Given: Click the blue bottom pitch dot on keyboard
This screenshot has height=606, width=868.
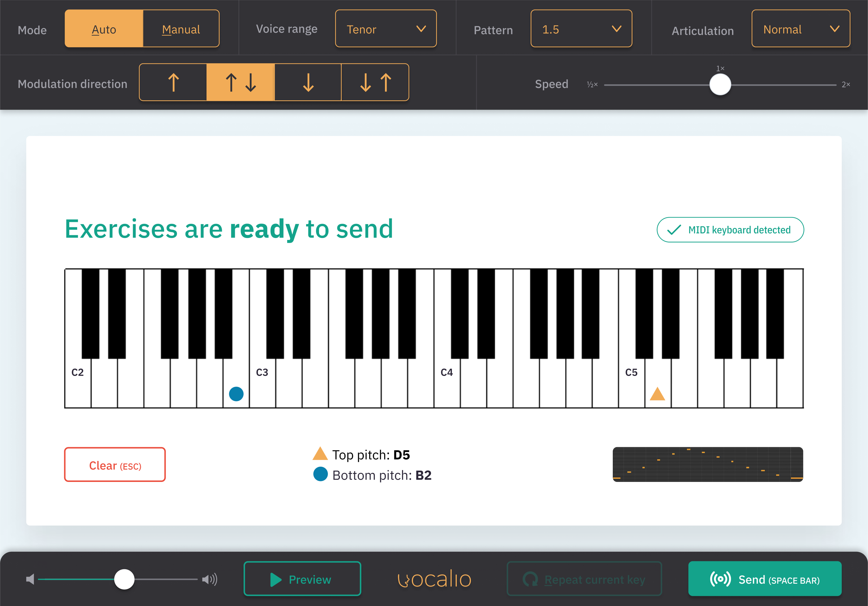Looking at the screenshot, I should coord(236,394).
